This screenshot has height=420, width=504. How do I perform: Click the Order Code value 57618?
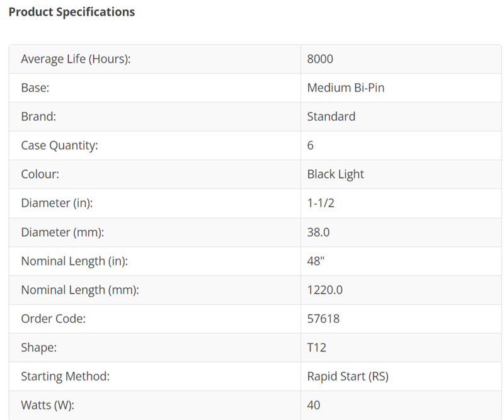click(x=323, y=319)
